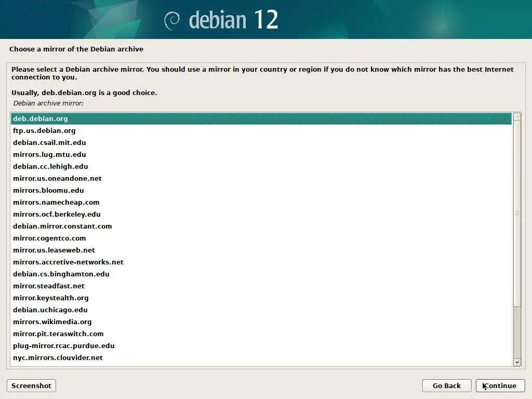
Task: Select the deb.debian.org mirror
Action: [x=261, y=119]
